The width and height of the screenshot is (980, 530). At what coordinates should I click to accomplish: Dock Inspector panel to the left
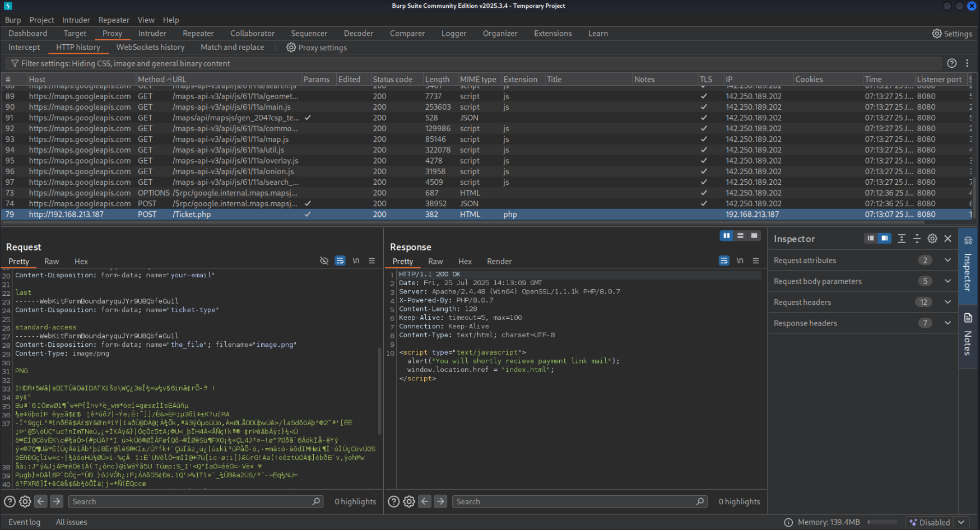(870, 239)
